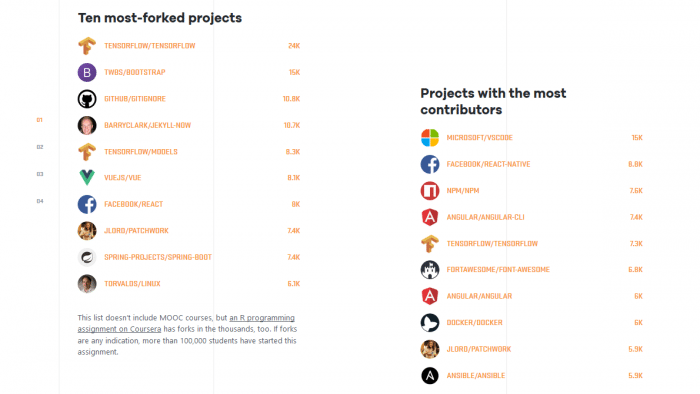700x394 pixels.
Task: Follow the R programming assignment on Coursera link
Action: coord(186,323)
